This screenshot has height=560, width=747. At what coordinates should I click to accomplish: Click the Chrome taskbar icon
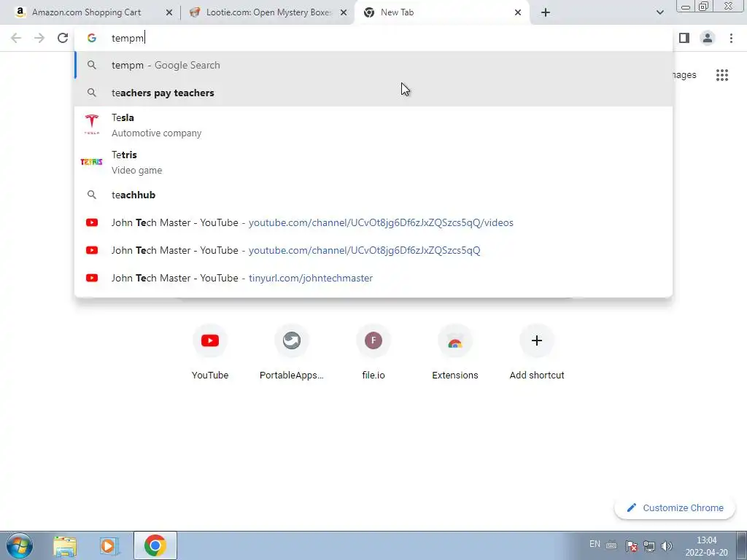(x=155, y=545)
